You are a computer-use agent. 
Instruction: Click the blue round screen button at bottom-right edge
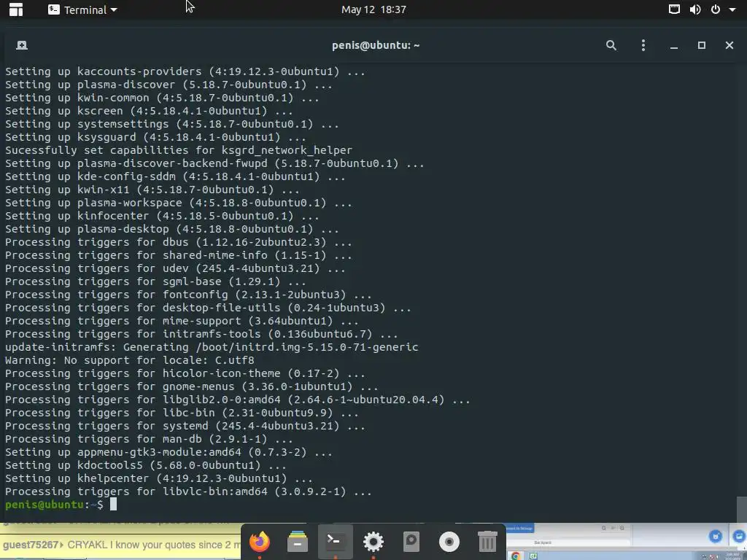click(x=740, y=536)
